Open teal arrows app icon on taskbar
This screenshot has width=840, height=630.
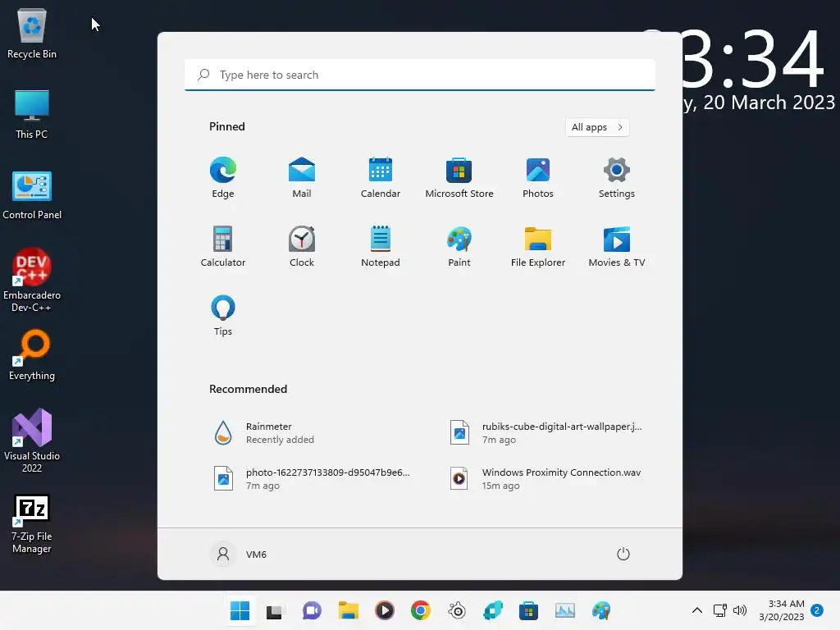[x=493, y=610]
